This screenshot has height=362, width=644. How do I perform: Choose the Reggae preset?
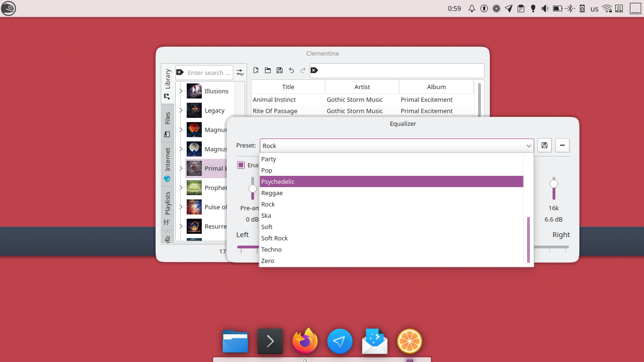coord(391,193)
